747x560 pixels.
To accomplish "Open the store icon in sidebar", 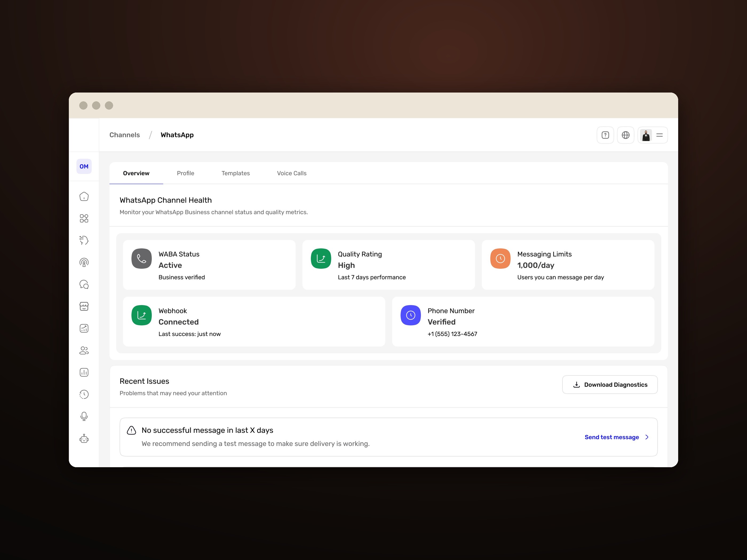I will pos(84,306).
